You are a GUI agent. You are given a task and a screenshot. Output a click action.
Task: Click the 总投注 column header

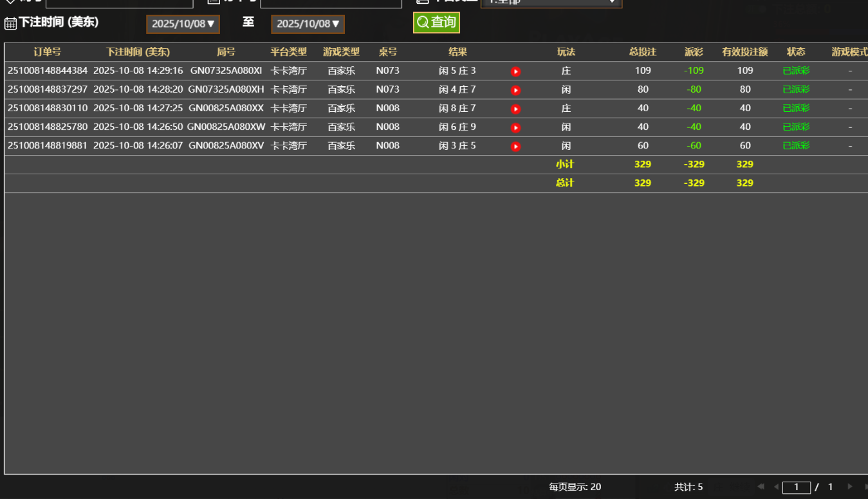[642, 52]
